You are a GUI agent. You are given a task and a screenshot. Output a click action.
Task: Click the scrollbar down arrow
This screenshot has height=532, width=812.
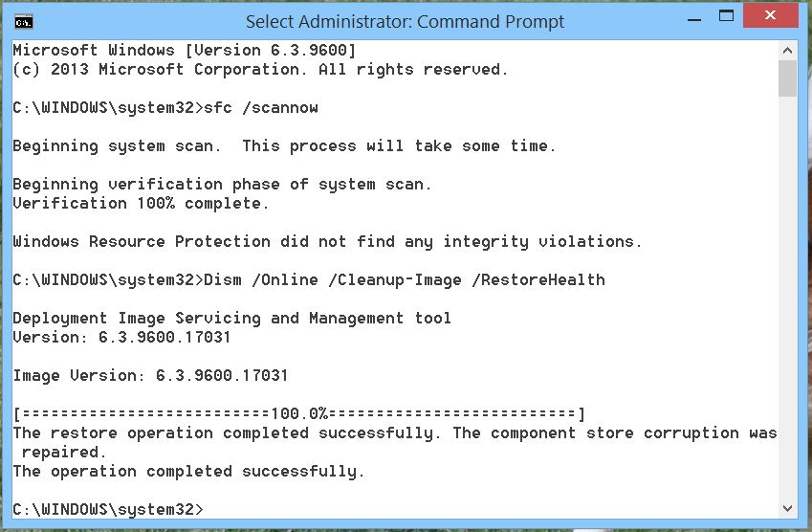pos(788,508)
